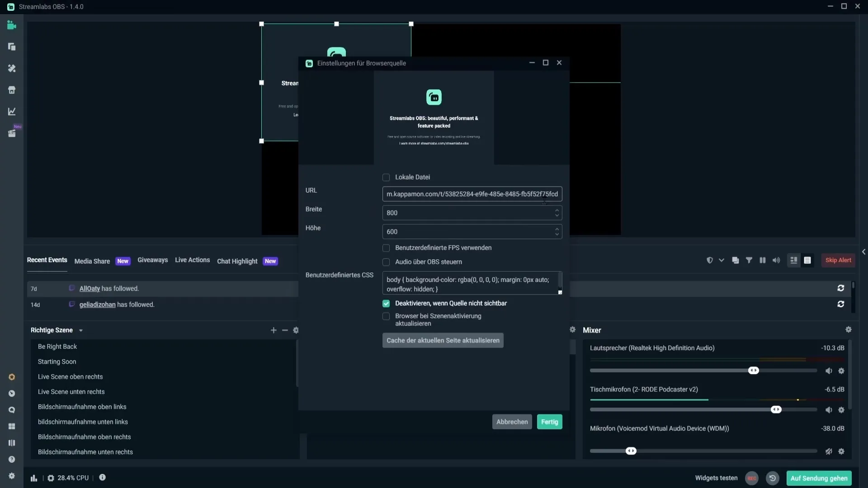Click the Höhe stepper arrows
The height and width of the screenshot is (488, 868).
(x=557, y=232)
